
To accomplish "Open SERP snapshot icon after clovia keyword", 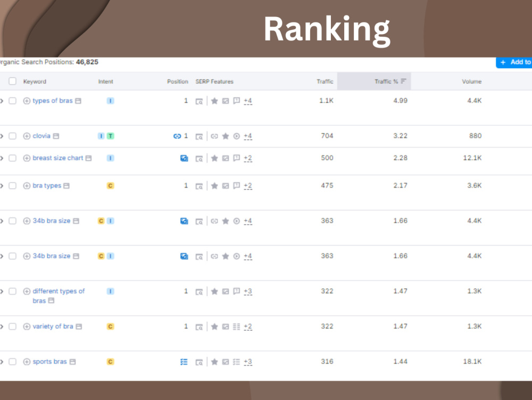I will [56, 136].
